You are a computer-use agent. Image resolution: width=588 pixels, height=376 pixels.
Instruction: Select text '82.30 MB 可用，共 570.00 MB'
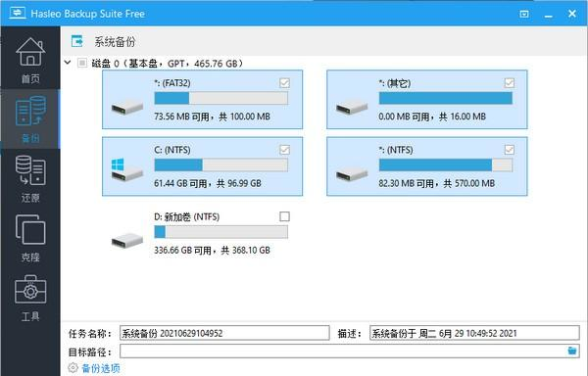(436, 183)
